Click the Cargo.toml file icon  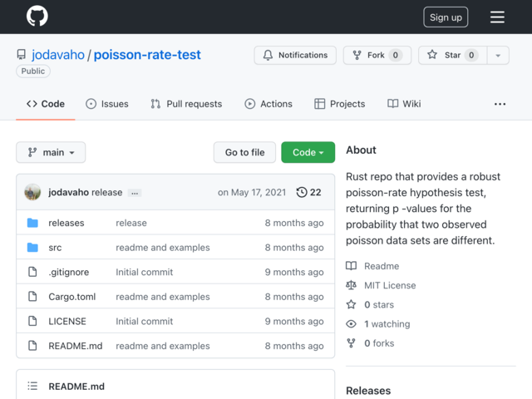pos(32,297)
